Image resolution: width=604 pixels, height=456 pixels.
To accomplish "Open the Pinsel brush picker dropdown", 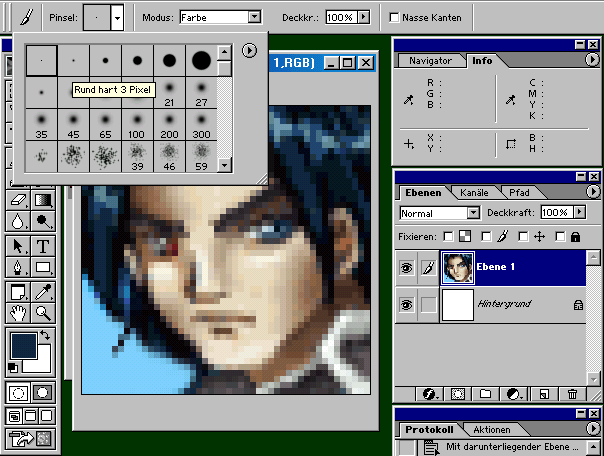I will coord(117,18).
